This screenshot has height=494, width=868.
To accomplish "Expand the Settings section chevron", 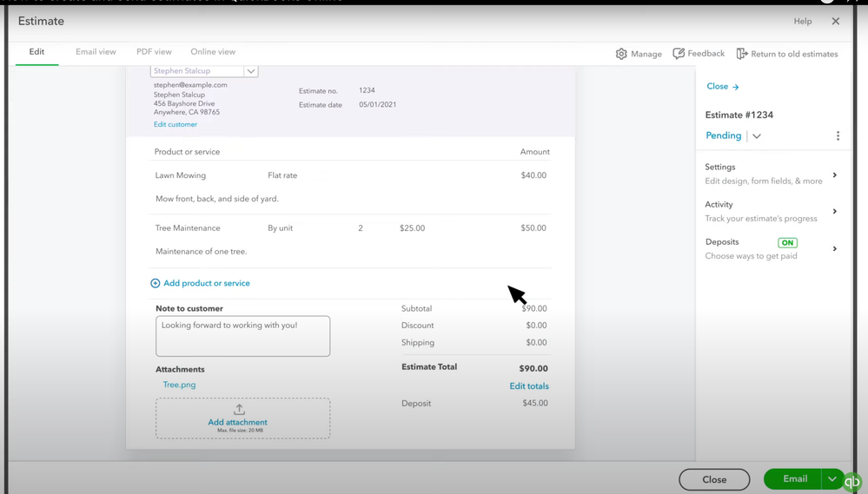I will pyautogui.click(x=835, y=175).
